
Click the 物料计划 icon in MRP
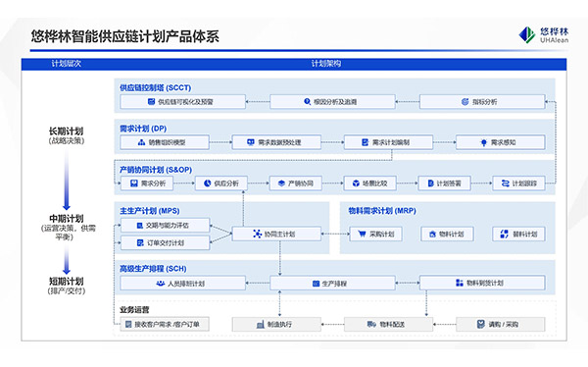(432, 234)
